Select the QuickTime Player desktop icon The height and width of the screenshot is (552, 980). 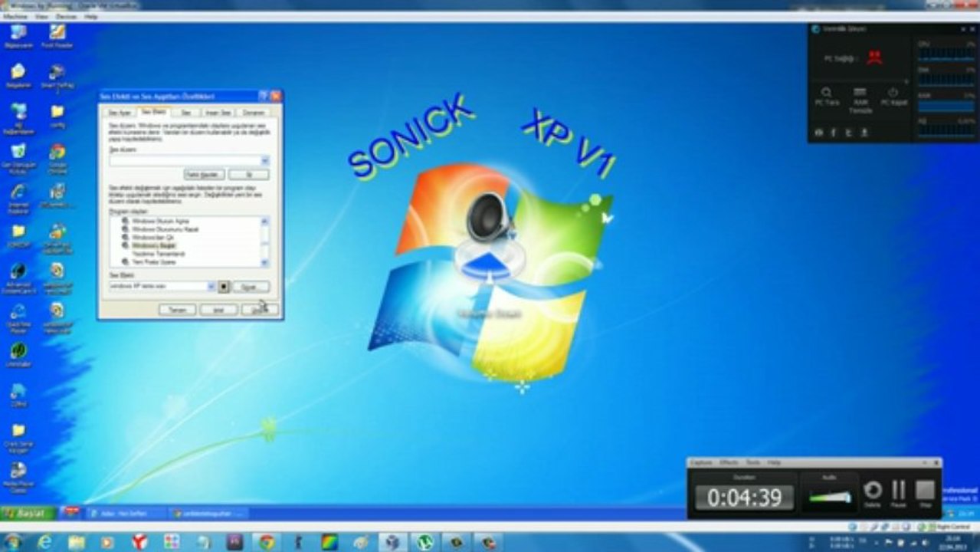coord(18,317)
